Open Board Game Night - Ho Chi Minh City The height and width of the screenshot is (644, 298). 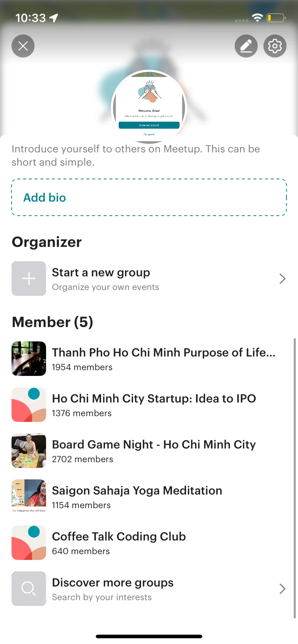point(154,445)
